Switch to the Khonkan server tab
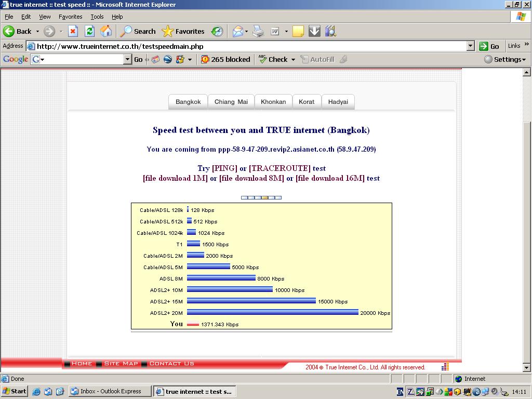This screenshot has height=399, width=532. coord(273,102)
